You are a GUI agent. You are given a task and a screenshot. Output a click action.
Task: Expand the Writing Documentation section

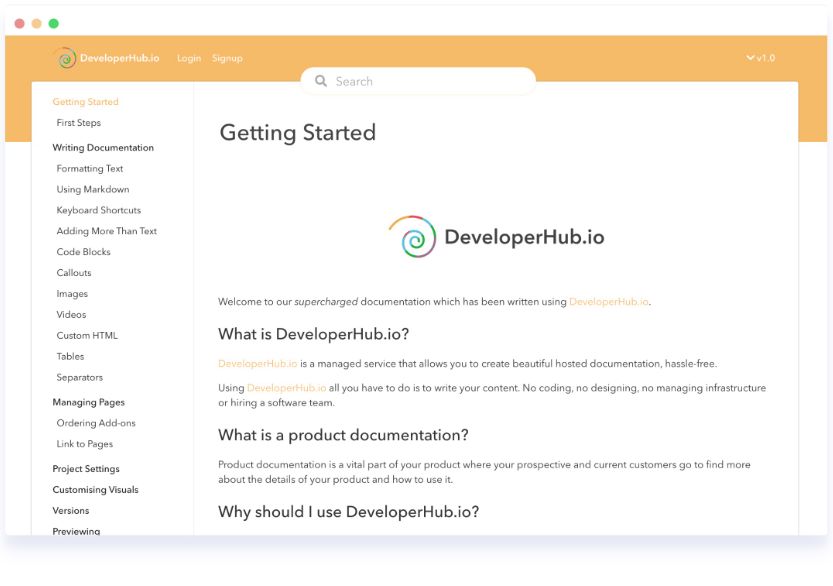pyautogui.click(x=104, y=147)
